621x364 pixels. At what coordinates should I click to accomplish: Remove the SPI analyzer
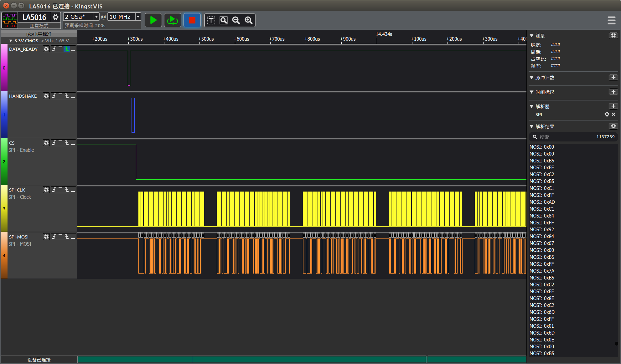[x=613, y=114]
